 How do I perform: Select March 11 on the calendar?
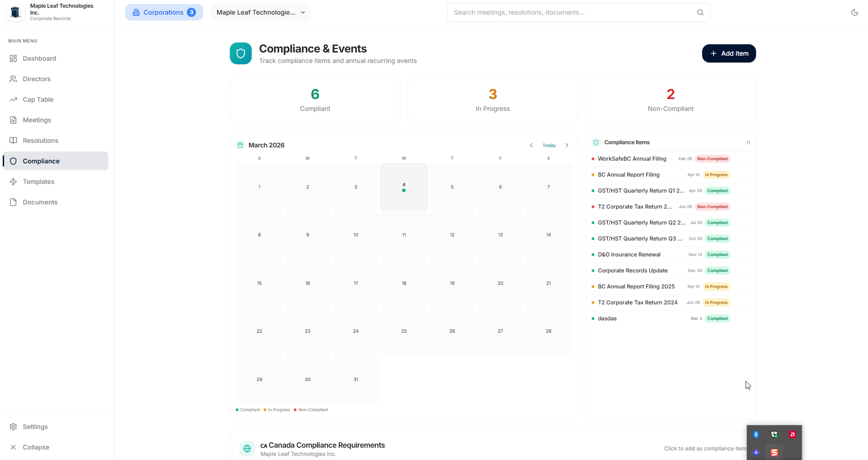click(404, 235)
